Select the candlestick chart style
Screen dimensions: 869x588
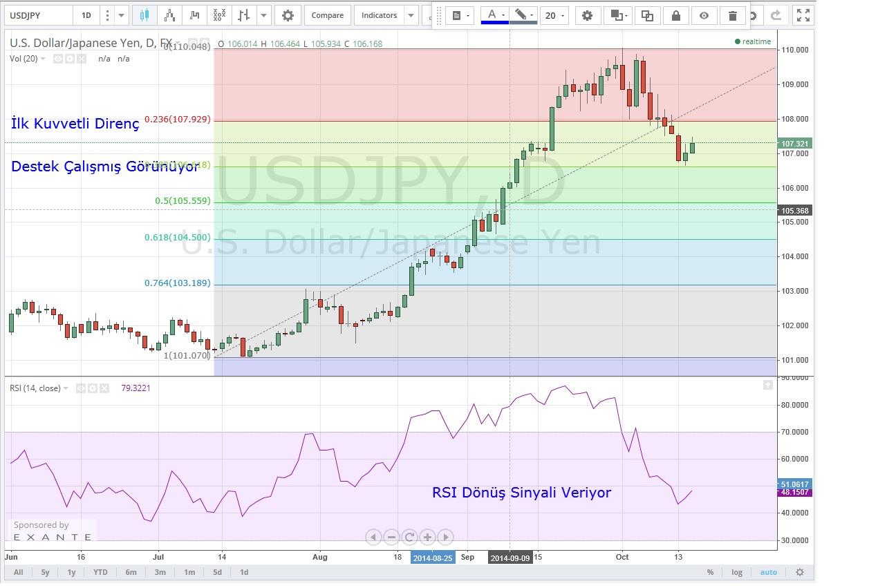pyautogui.click(x=144, y=15)
